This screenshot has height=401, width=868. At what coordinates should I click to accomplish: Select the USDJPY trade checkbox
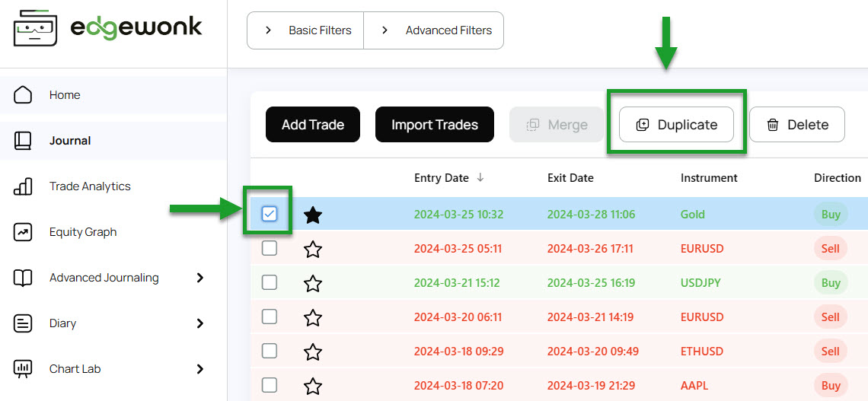click(269, 282)
